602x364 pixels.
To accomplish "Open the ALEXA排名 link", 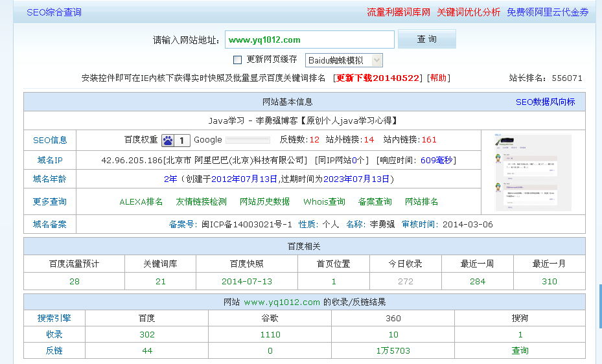I will tap(141, 201).
